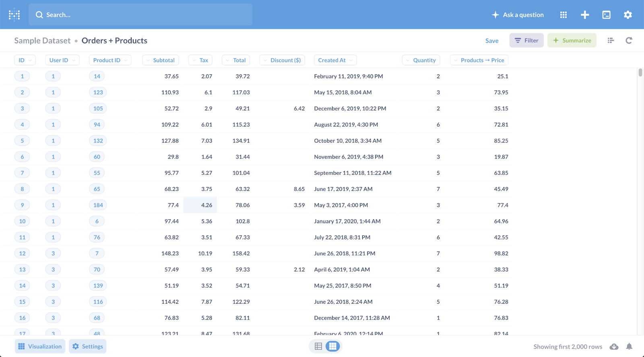Click ID pill 16
The width and height of the screenshot is (644, 357).
(22, 318)
